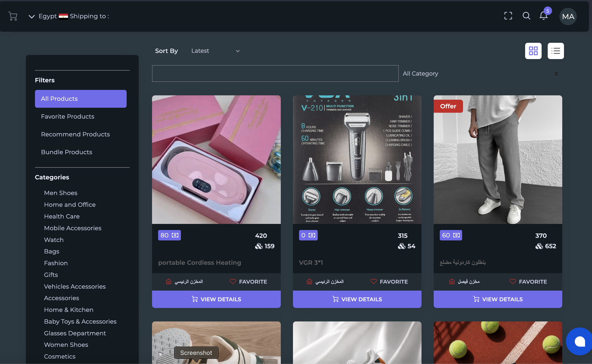View details of VGR 3*1 shaver
592x364 pixels.
pos(357,299)
